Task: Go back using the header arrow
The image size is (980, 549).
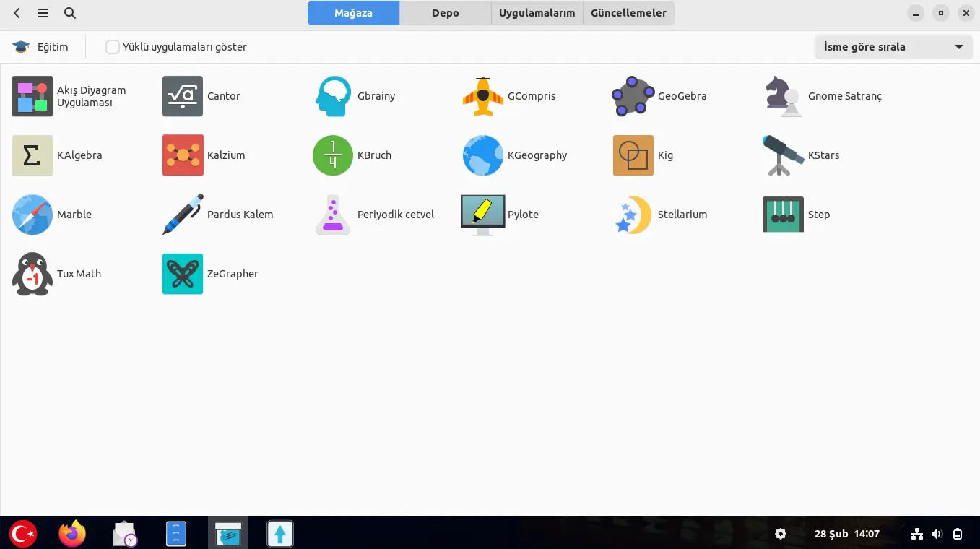Action: 17,13
